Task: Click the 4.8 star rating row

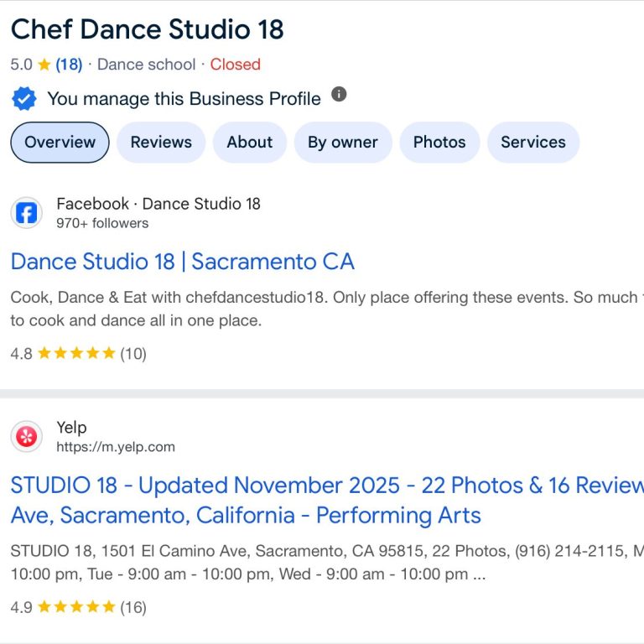Action: click(76, 354)
